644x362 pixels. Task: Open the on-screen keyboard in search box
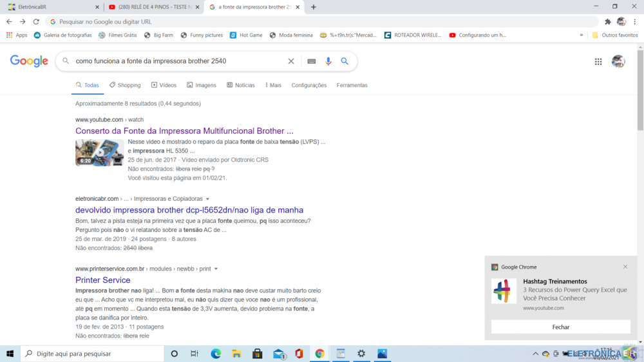coord(312,61)
